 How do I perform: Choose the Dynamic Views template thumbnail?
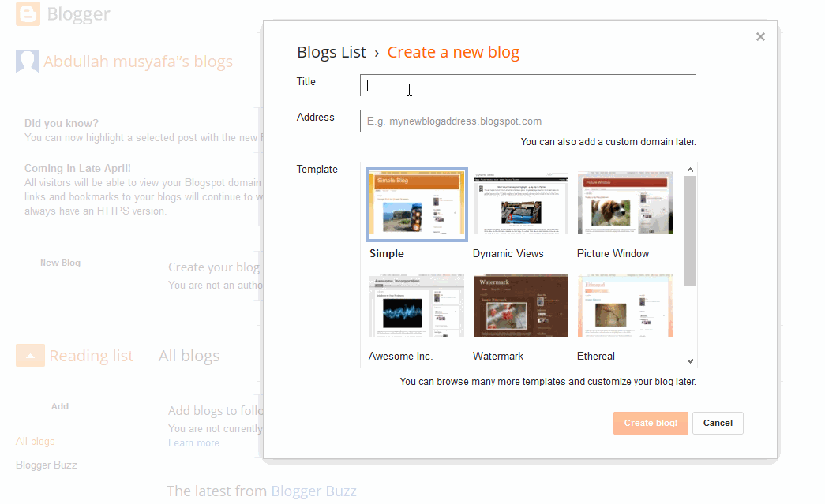pyautogui.click(x=521, y=203)
